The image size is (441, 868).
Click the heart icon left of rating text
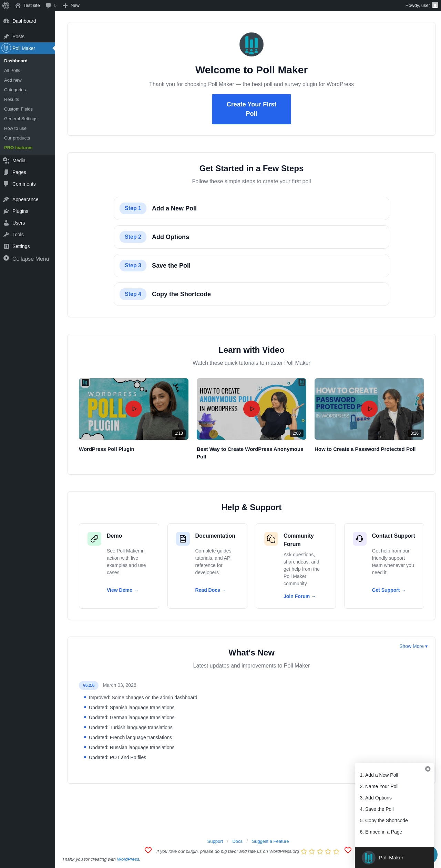148,850
